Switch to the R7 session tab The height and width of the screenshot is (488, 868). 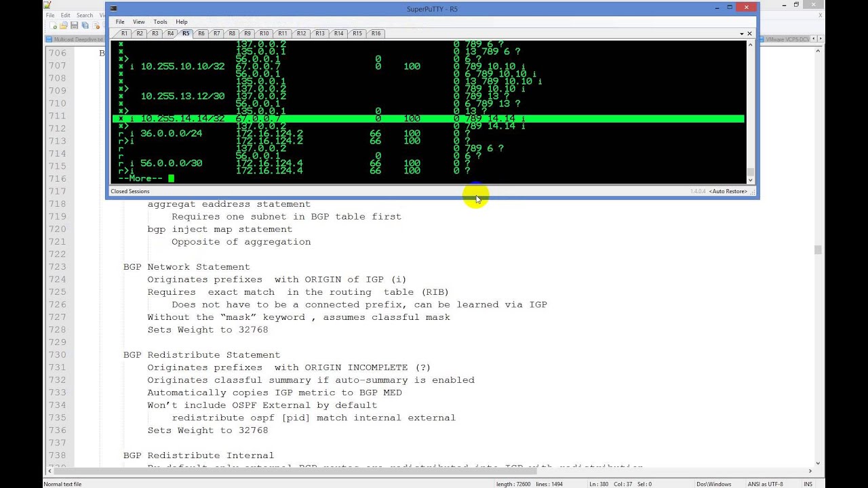216,33
